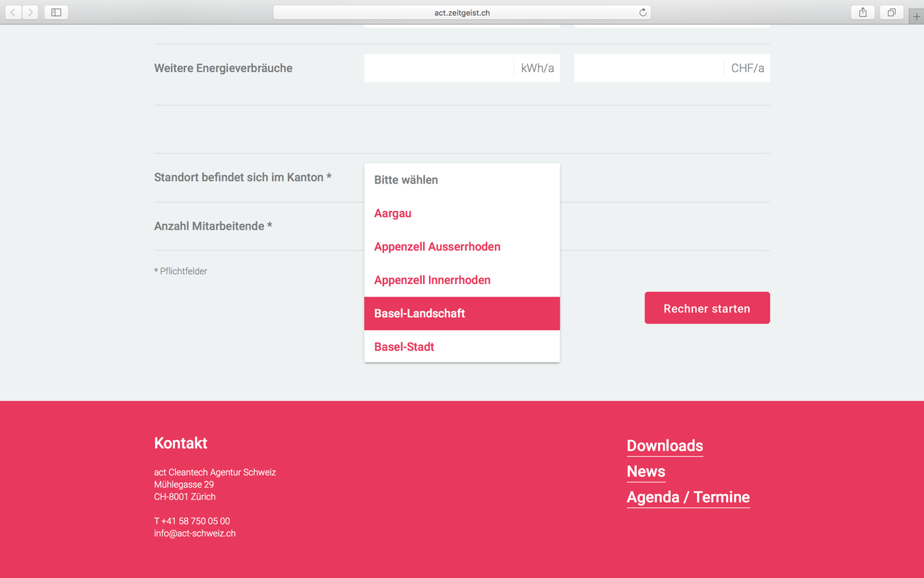
Task: Show all tabs overview icon
Action: click(892, 12)
